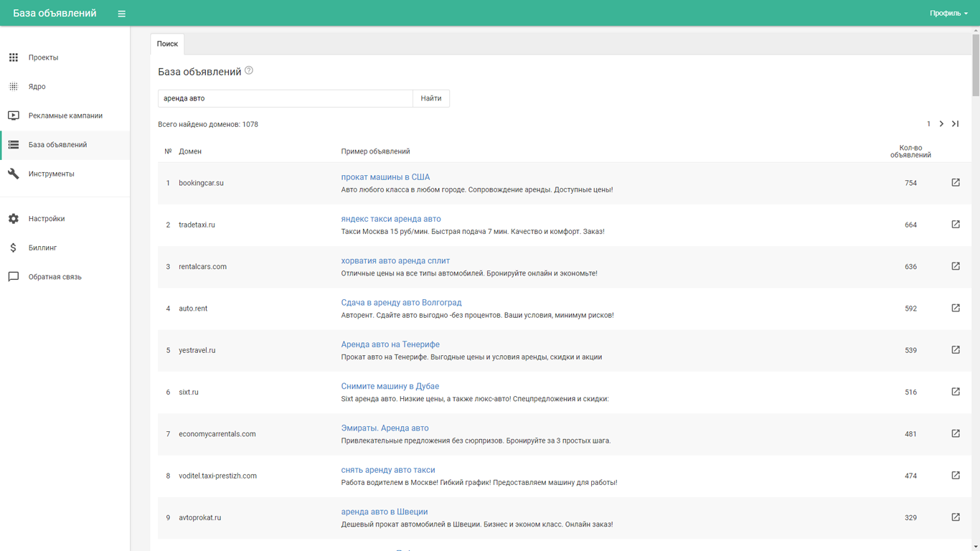The width and height of the screenshot is (980, 551).
Task: Open Проекты in the sidebar
Action: tap(43, 57)
